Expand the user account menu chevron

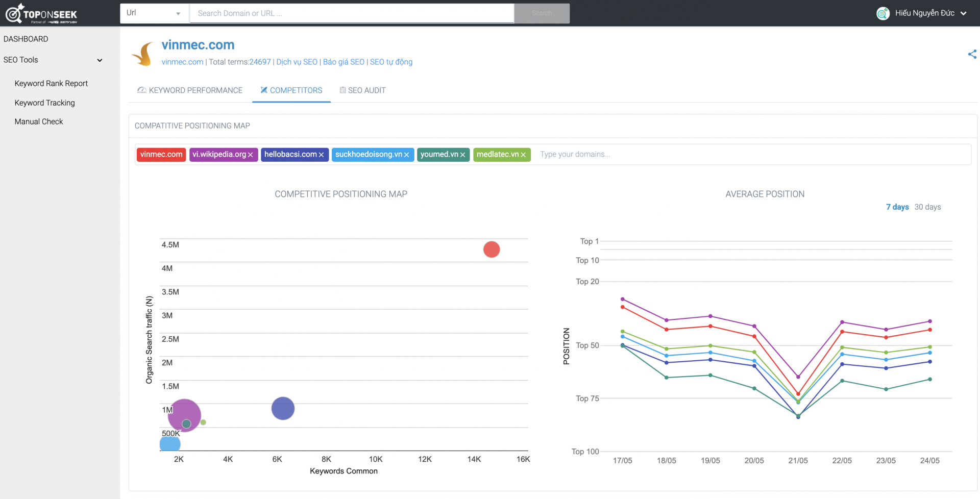964,14
